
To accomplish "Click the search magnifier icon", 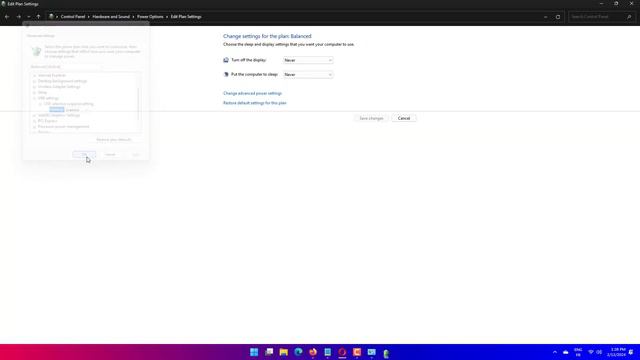I will 629,17.
